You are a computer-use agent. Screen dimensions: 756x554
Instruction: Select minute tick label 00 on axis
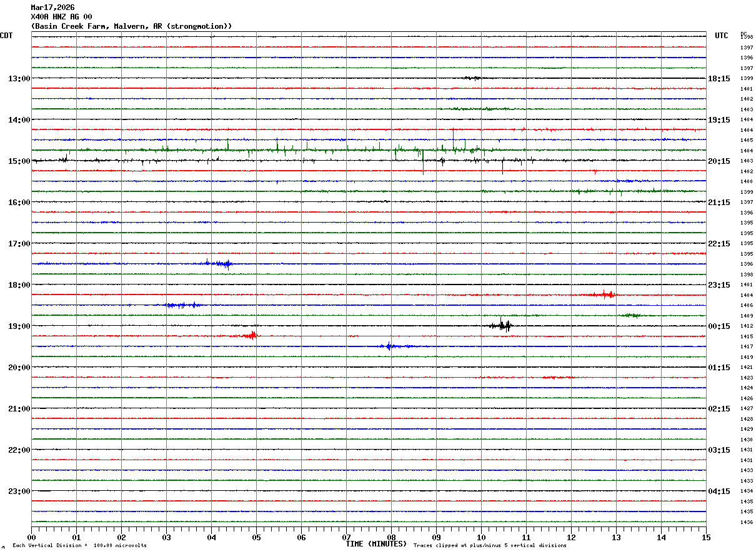point(31,537)
